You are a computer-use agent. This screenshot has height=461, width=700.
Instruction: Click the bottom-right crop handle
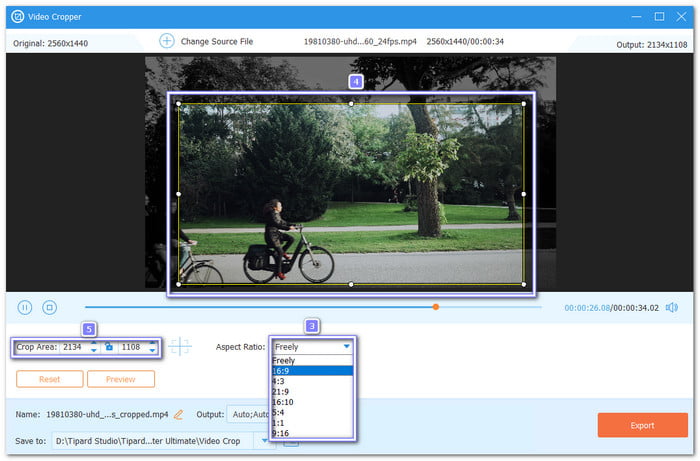coord(524,284)
